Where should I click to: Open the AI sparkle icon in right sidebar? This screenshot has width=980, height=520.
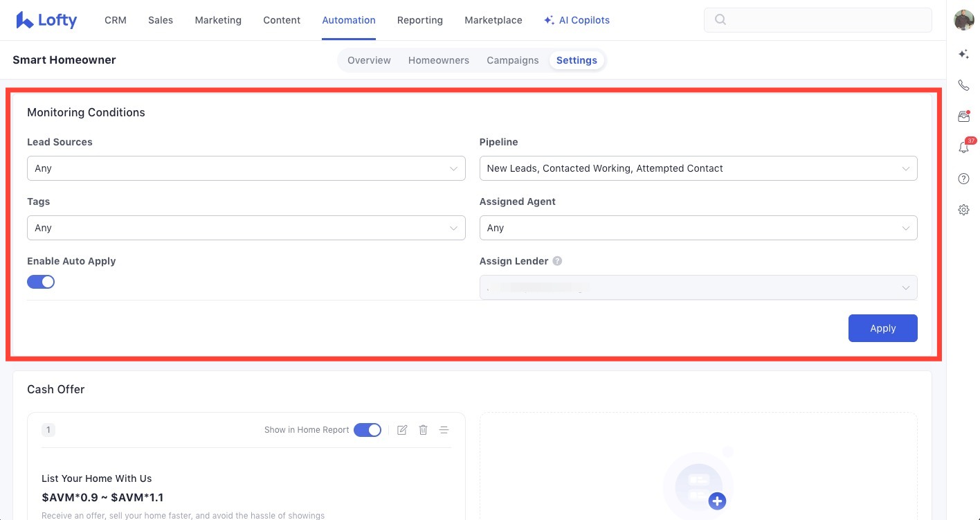[963, 54]
